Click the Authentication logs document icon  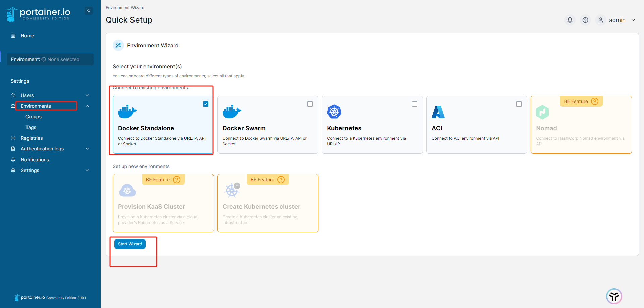pos(13,149)
